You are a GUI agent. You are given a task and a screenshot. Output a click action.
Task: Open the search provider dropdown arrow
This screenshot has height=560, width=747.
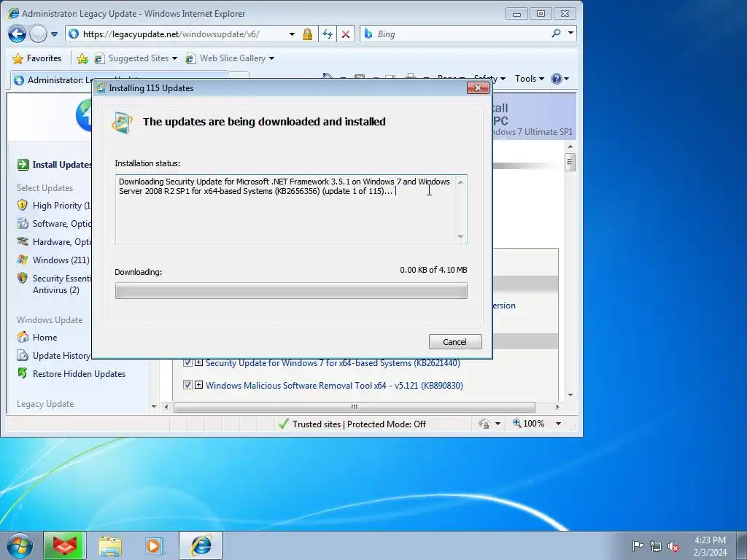click(x=570, y=34)
